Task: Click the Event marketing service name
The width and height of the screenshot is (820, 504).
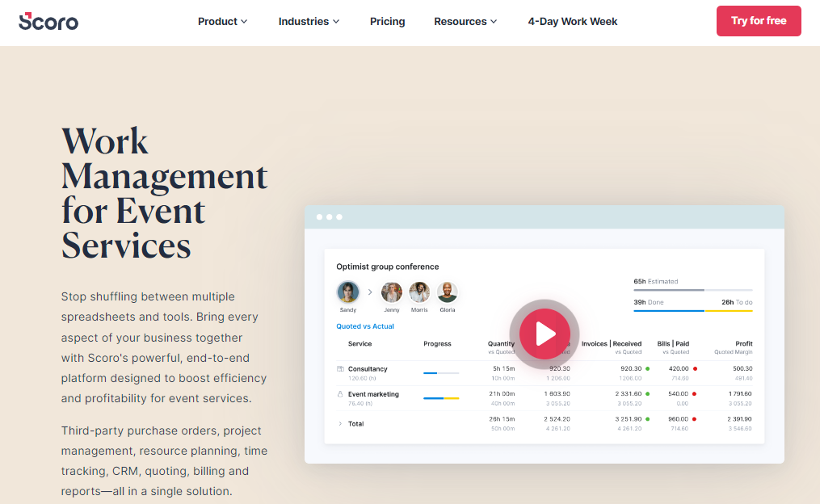Action: click(x=373, y=393)
